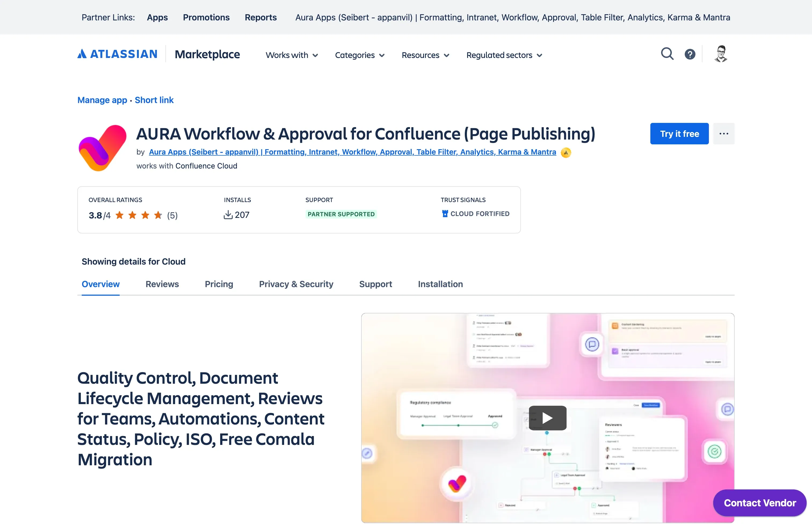Click the installs download icon
Viewport: 812px width, 527px height.
coord(228,215)
